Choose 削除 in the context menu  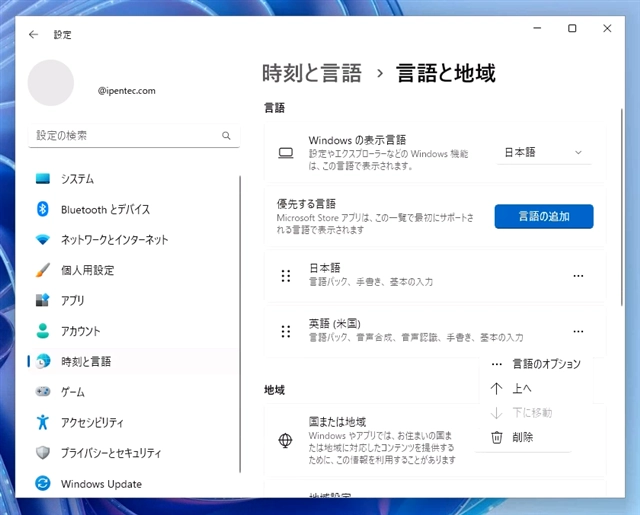[537, 437]
